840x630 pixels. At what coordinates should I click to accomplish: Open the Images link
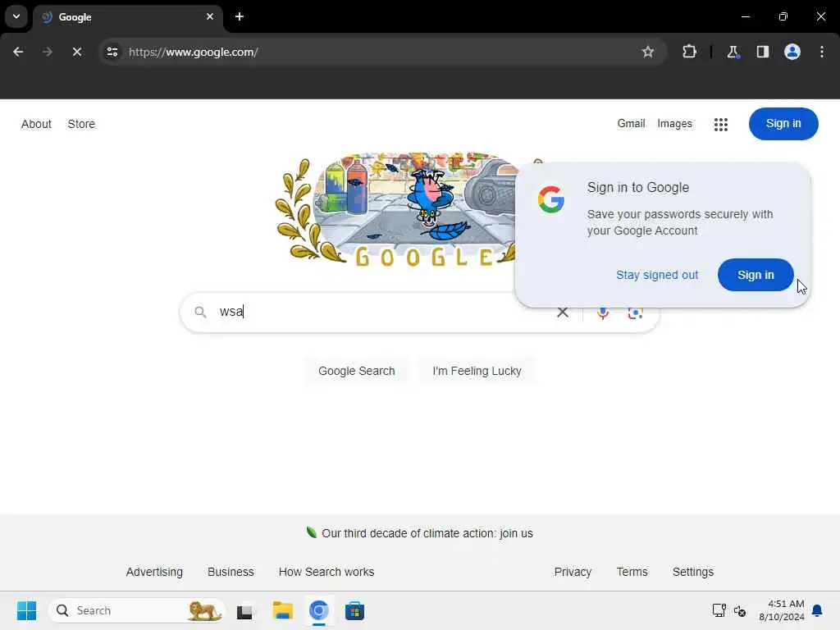674,124
